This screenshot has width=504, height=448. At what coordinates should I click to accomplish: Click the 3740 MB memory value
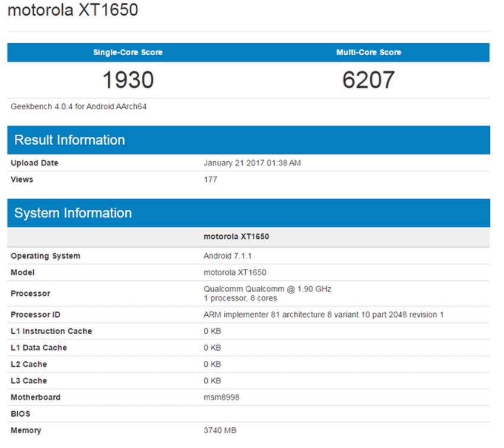[220, 430]
